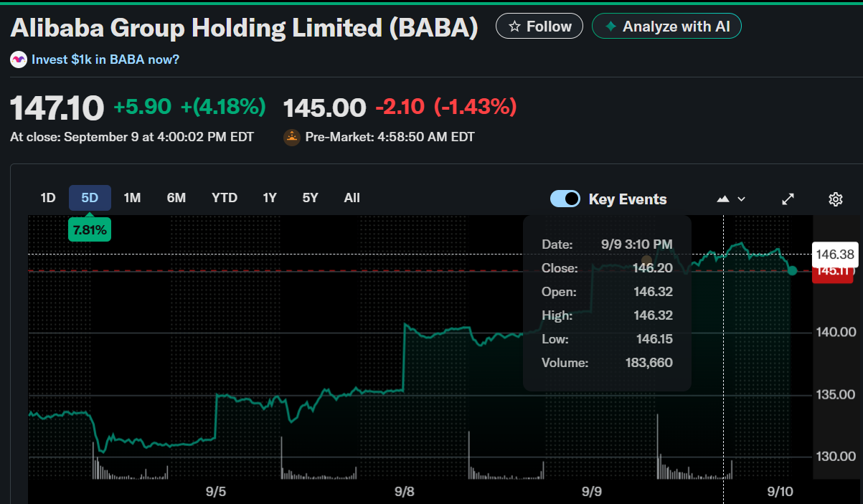Show the 5Y price history

310,198
